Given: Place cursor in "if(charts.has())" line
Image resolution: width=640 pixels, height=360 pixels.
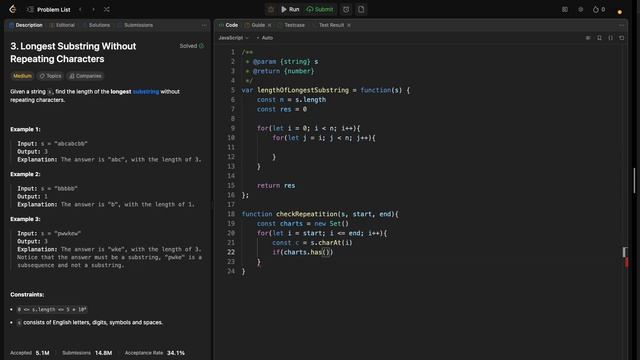Looking at the screenshot, I should 302,252.
